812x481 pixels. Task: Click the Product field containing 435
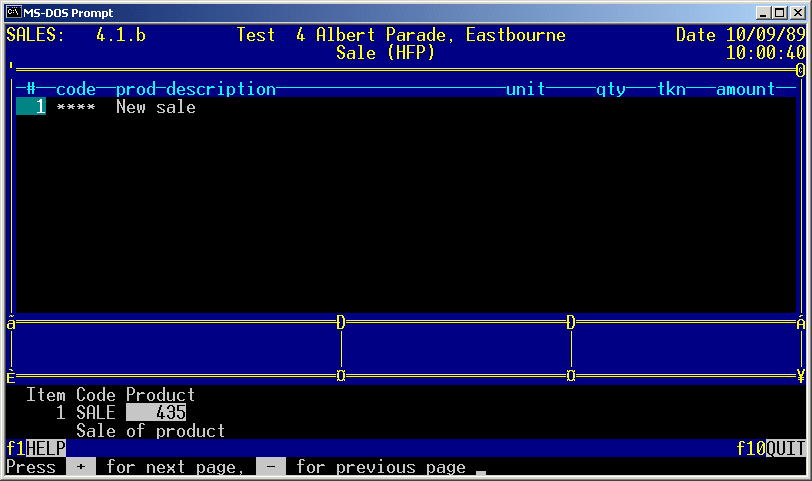pyautogui.click(x=156, y=413)
